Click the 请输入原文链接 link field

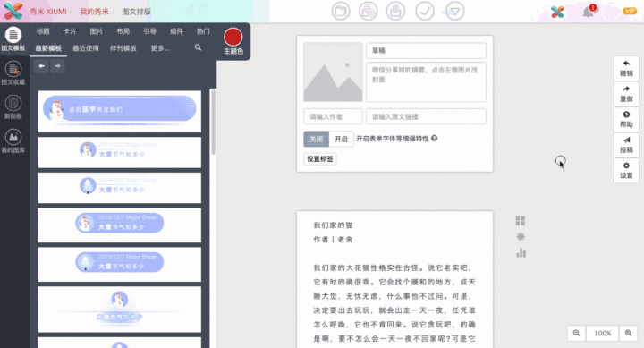click(426, 116)
